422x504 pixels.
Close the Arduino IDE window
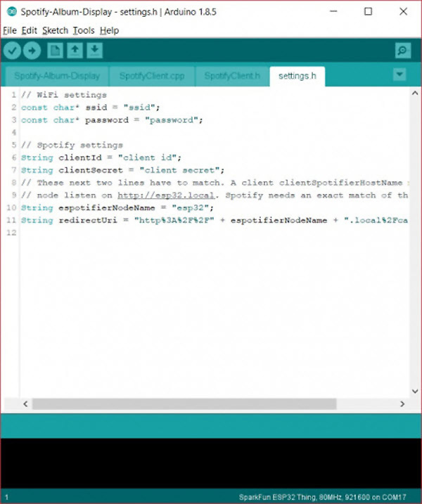click(x=403, y=11)
